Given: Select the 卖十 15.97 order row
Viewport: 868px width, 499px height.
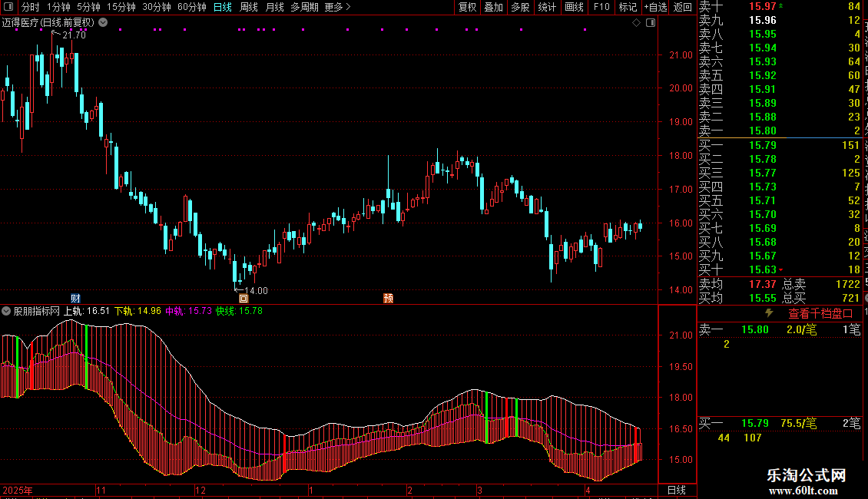Looking at the screenshot, I should 780,7.
